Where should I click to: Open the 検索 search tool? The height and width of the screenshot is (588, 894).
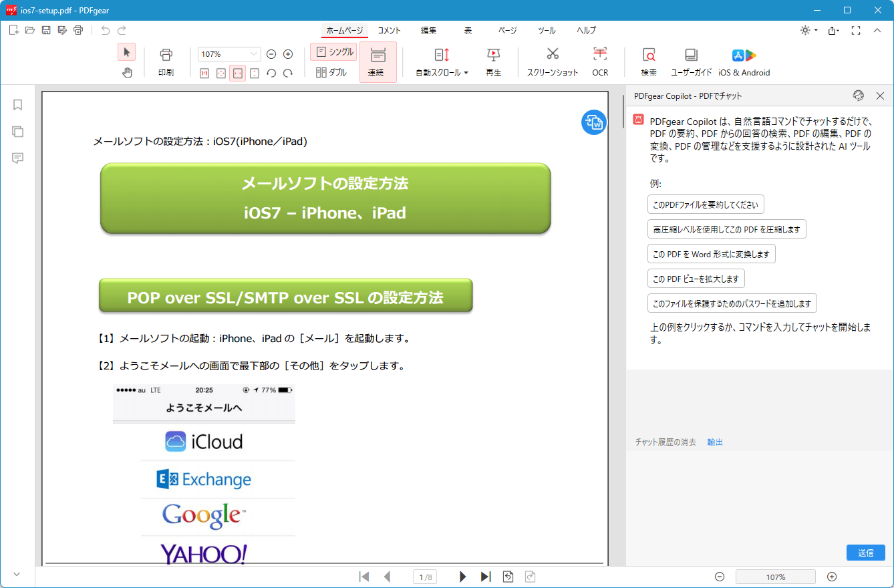tap(649, 62)
